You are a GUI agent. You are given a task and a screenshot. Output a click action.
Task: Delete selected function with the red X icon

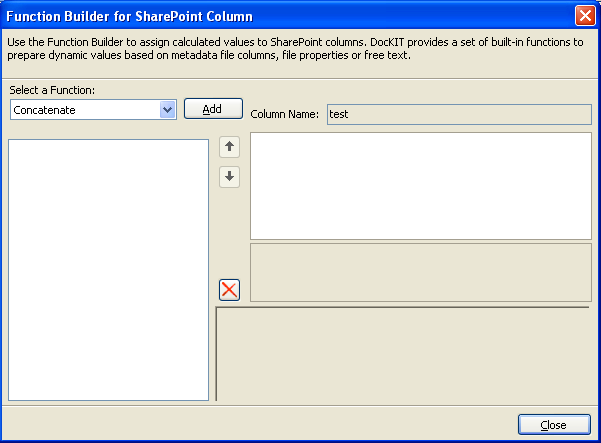pyautogui.click(x=229, y=290)
